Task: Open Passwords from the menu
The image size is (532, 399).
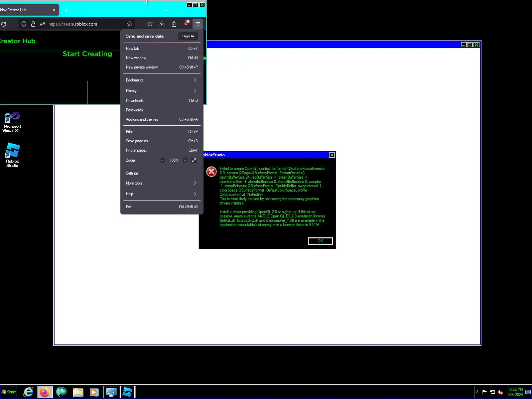Action: pos(162,110)
